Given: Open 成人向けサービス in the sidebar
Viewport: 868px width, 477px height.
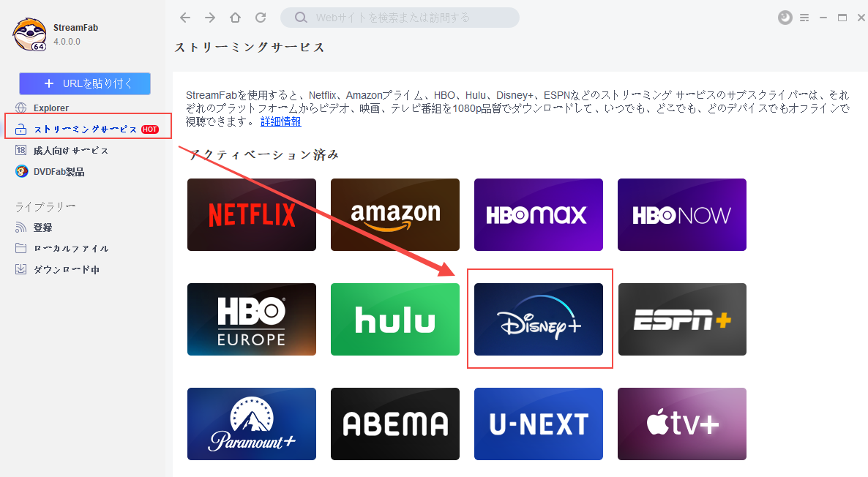Looking at the screenshot, I should [70, 151].
